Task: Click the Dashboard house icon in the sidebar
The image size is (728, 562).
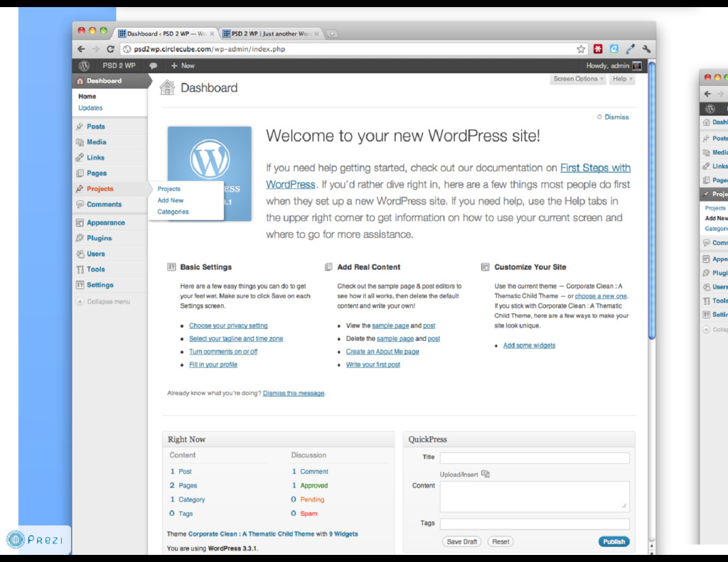Action: click(80, 81)
